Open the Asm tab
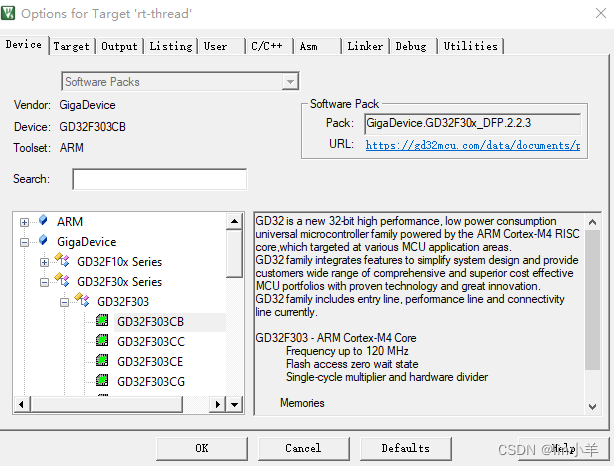This screenshot has width=614, height=466. point(318,46)
